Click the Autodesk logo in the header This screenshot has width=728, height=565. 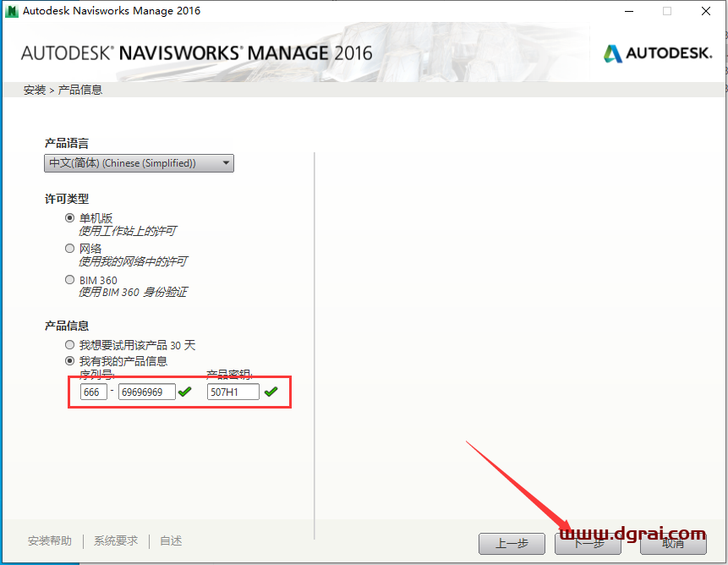pyautogui.click(x=658, y=53)
